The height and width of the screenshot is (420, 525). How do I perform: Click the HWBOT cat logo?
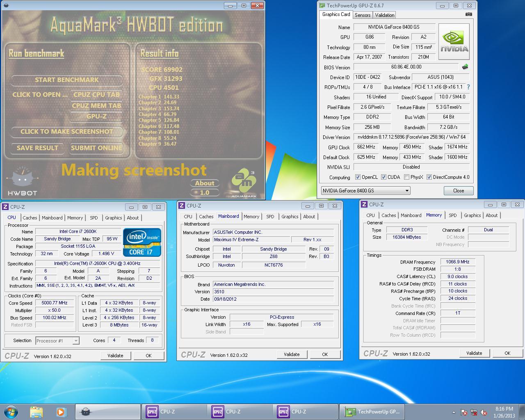point(23,182)
